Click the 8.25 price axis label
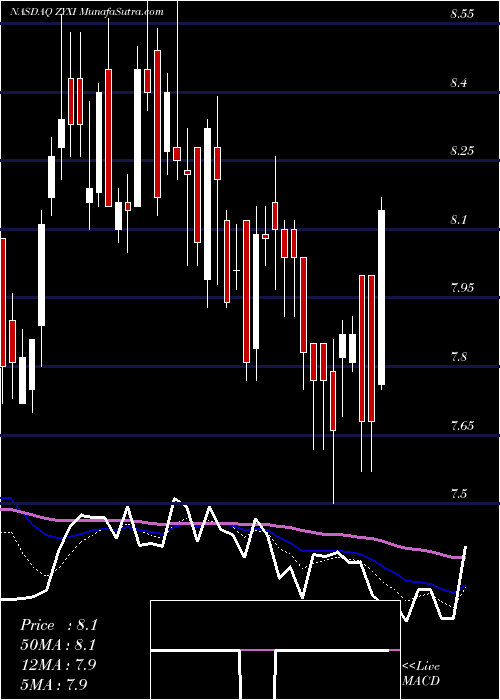Image resolution: width=500 pixels, height=700 pixels. pos(462,151)
